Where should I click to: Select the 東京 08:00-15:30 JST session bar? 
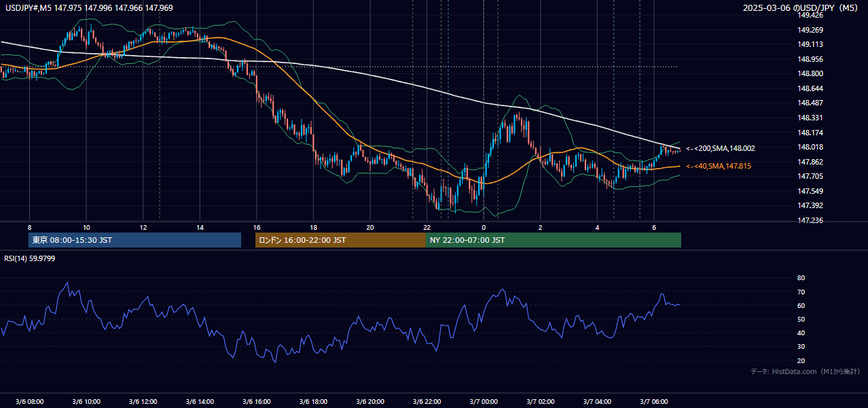click(135, 240)
